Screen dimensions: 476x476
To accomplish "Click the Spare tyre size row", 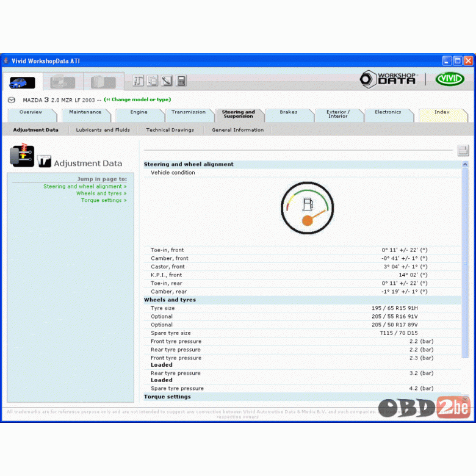I will click(x=302, y=333).
